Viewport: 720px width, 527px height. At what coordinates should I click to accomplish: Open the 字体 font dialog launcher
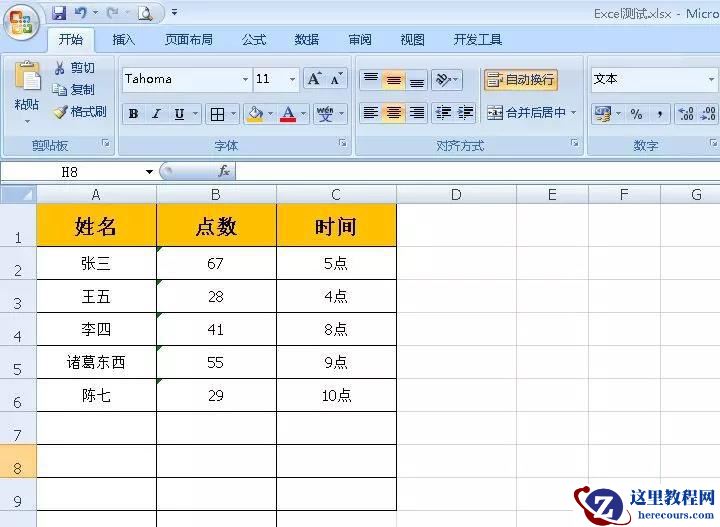pos(343,143)
